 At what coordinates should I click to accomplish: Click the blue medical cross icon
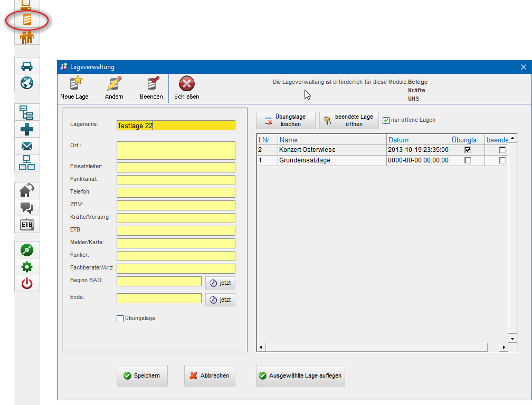(x=27, y=129)
